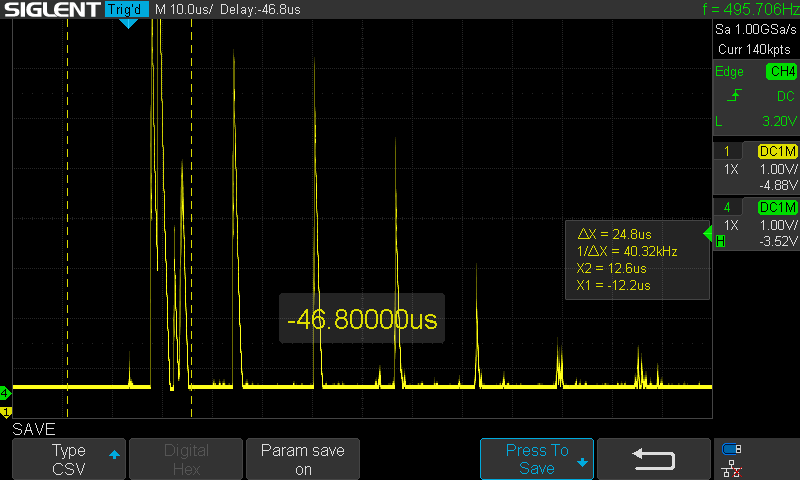Viewport: 800px width, 480px height.
Task: Click the SAVE menu title
Action: [x=34, y=429]
